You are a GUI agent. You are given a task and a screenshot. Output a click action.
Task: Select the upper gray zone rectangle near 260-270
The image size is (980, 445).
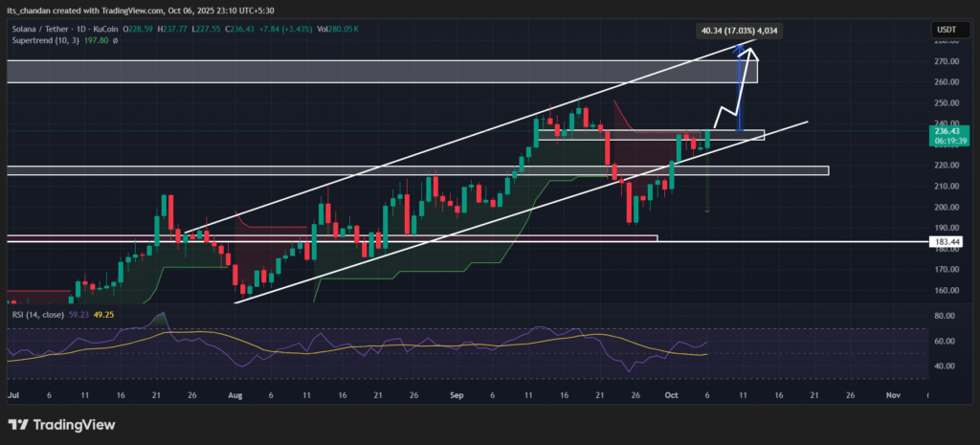tap(383, 70)
